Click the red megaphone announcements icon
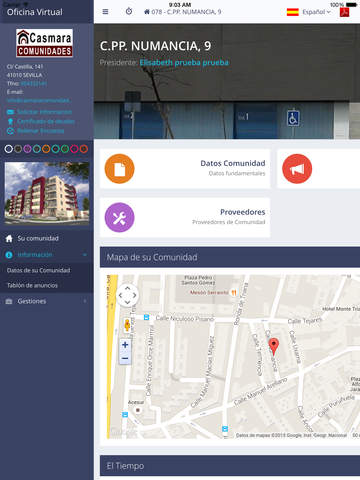This screenshot has width=360, height=480. click(x=297, y=169)
